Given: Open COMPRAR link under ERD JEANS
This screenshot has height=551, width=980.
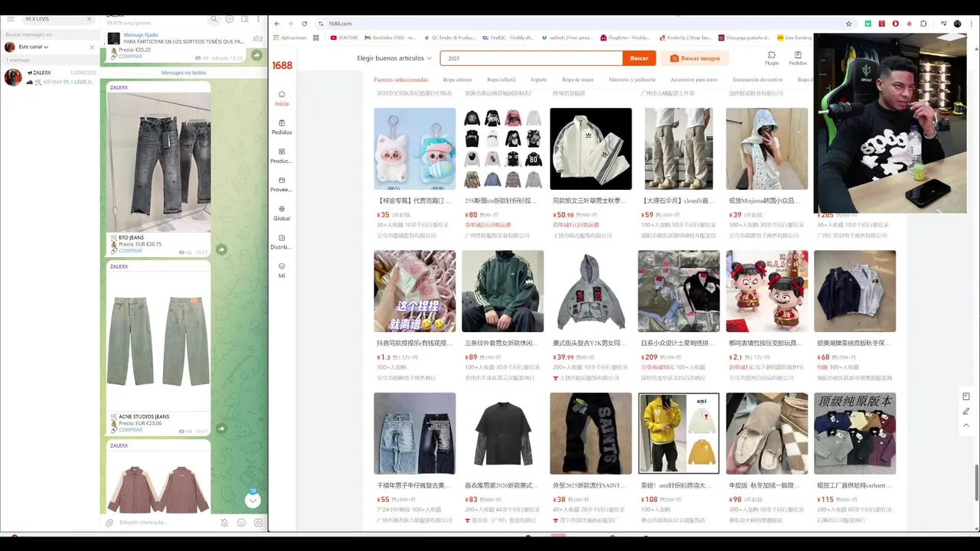Looking at the screenshot, I should point(130,251).
